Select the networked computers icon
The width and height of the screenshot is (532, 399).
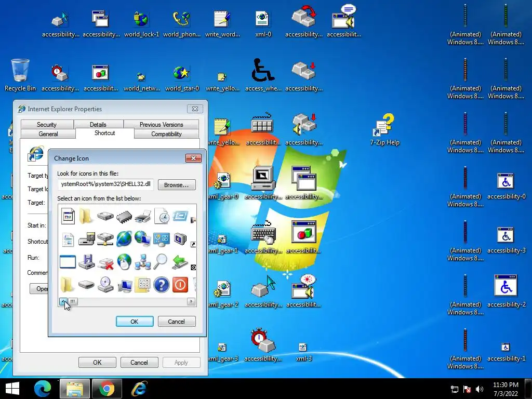[x=142, y=262]
